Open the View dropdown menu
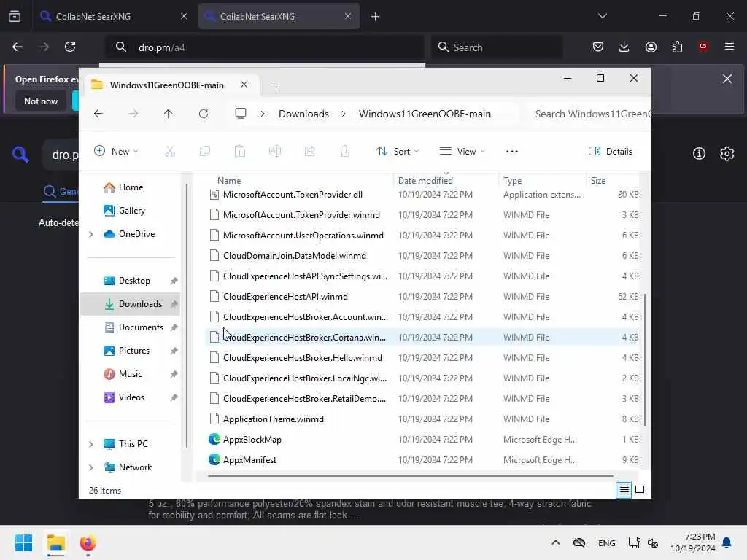The image size is (747, 560). pos(462,152)
